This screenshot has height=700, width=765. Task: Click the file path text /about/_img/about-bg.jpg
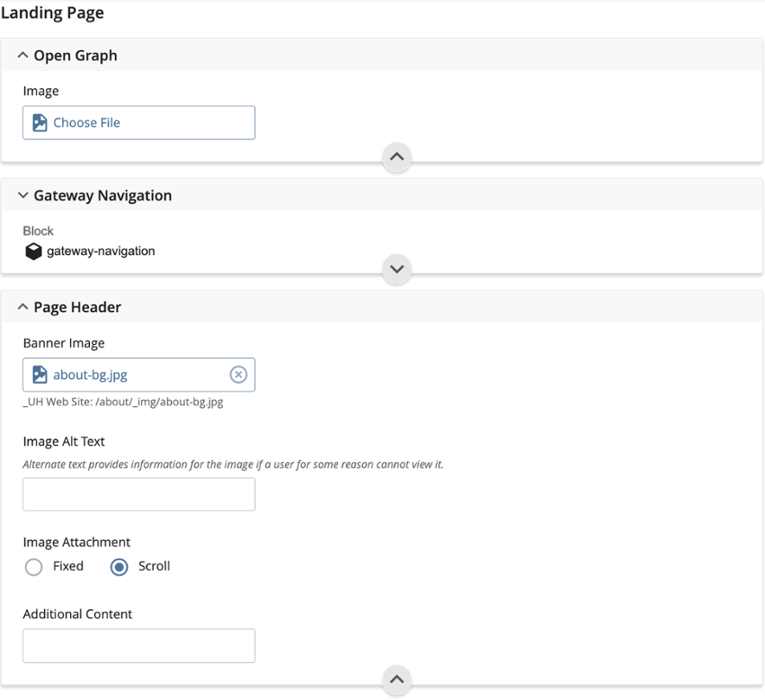pos(159,402)
